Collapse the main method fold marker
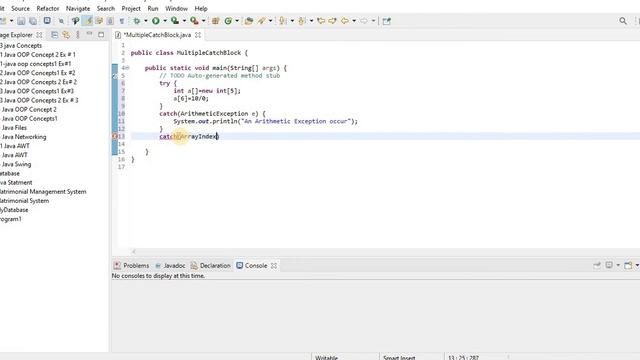 127,68
